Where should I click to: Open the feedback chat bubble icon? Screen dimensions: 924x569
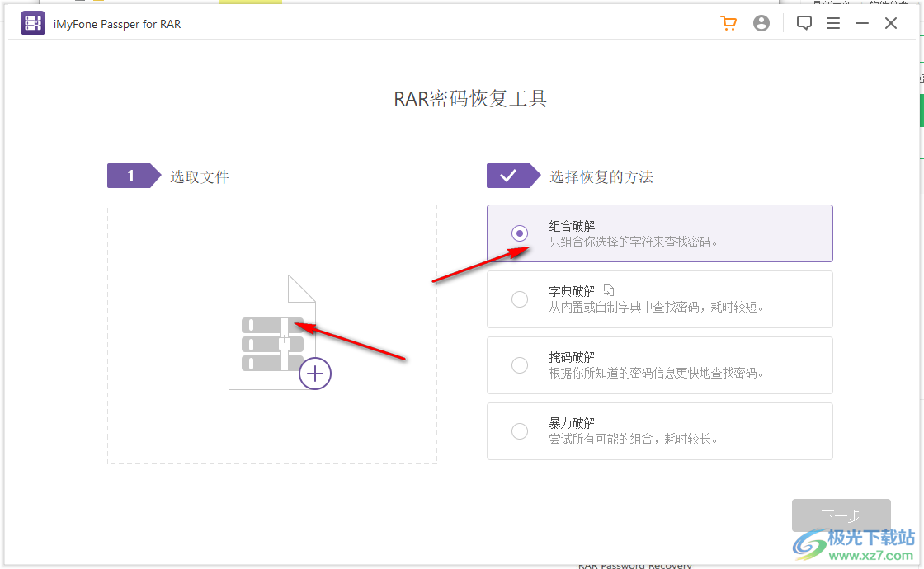(804, 23)
